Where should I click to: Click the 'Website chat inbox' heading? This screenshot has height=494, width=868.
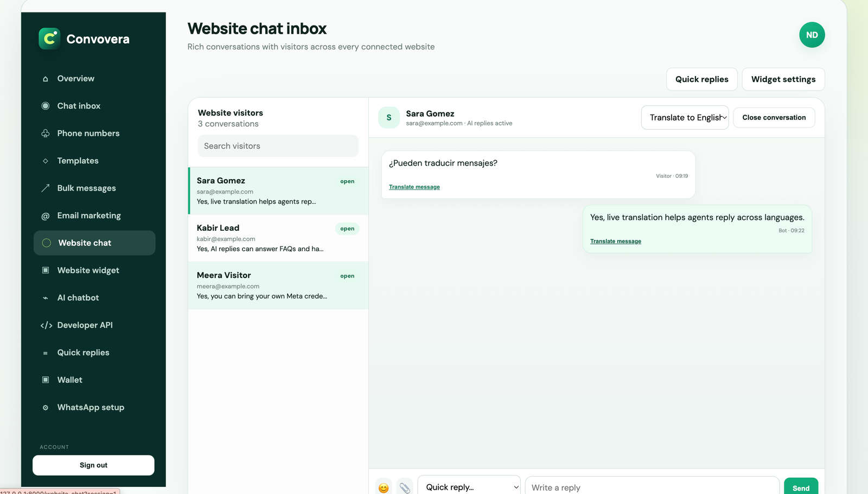pos(257,28)
